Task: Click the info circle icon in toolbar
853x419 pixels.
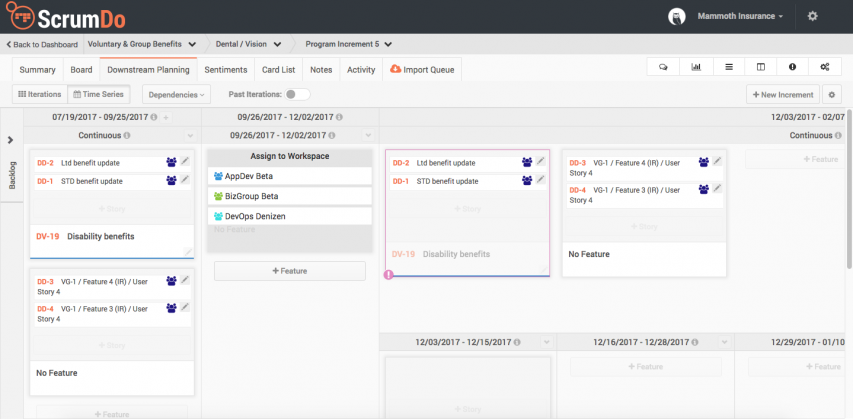Action: pos(792,68)
